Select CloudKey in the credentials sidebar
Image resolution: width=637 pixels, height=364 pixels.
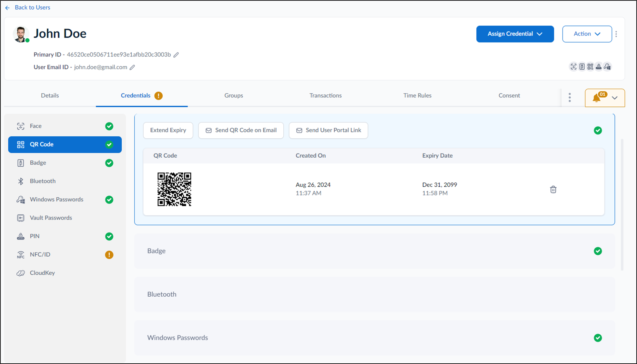[x=65, y=273]
